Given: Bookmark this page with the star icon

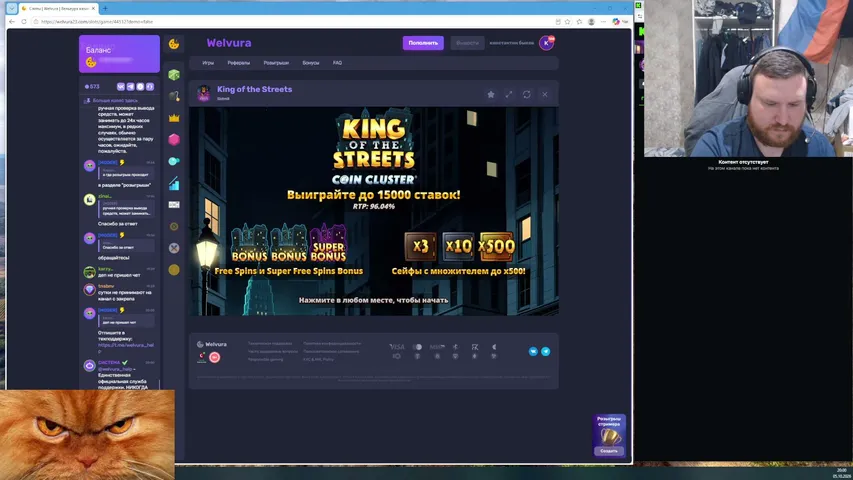Looking at the screenshot, I should [x=567, y=22].
